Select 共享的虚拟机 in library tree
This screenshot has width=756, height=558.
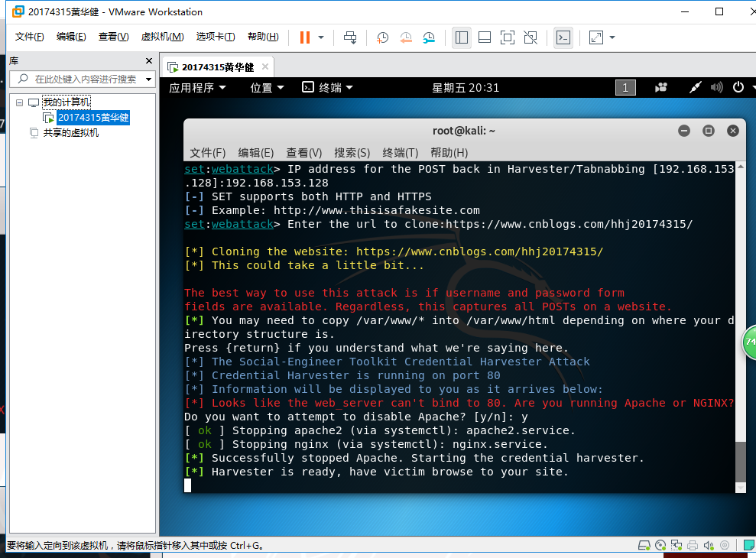[x=71, y=133]
